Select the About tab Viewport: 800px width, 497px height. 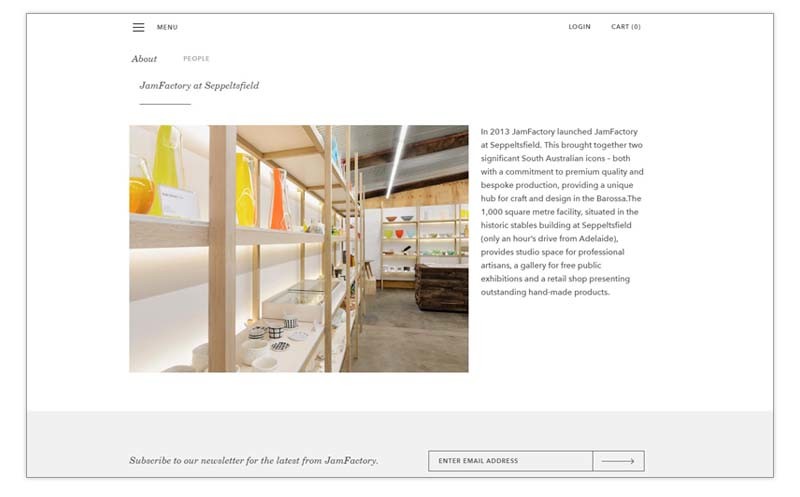144,59
